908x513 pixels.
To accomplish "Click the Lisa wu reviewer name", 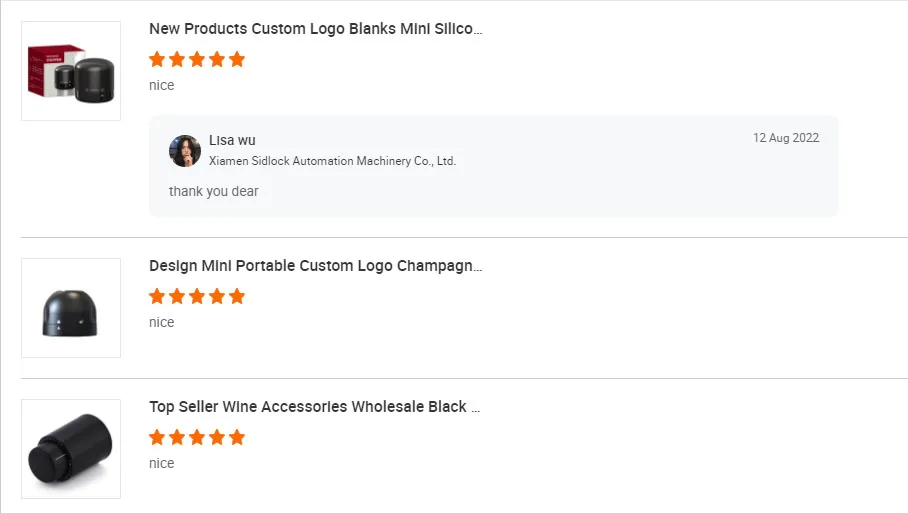I will pyautogui.click(x=232, y=140).
